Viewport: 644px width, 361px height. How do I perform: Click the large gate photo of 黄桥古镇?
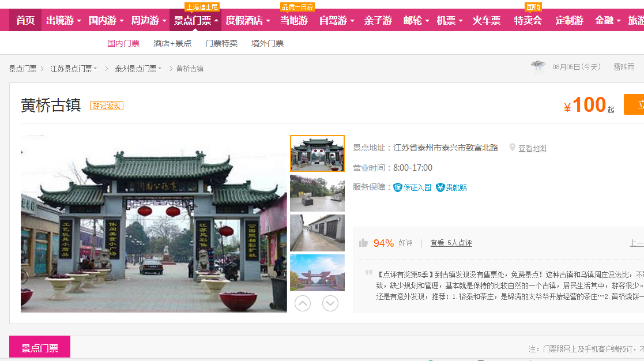(x=153, y=224)
